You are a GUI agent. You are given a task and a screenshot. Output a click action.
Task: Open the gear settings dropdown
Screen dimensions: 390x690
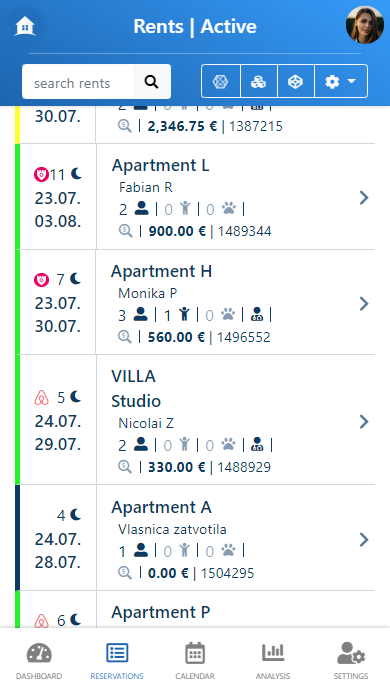coord(341,81)
